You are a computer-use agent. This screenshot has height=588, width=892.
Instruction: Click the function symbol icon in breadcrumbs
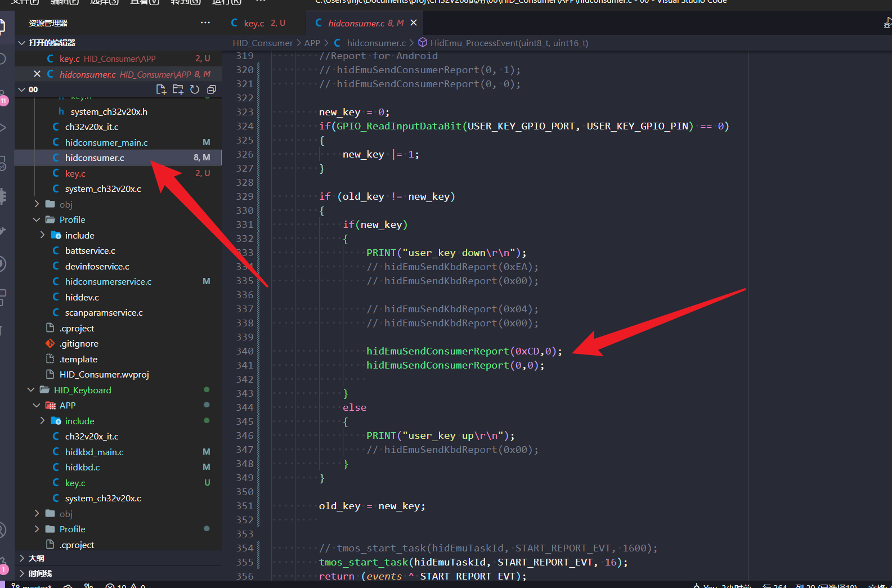click(x=423, y=43)
